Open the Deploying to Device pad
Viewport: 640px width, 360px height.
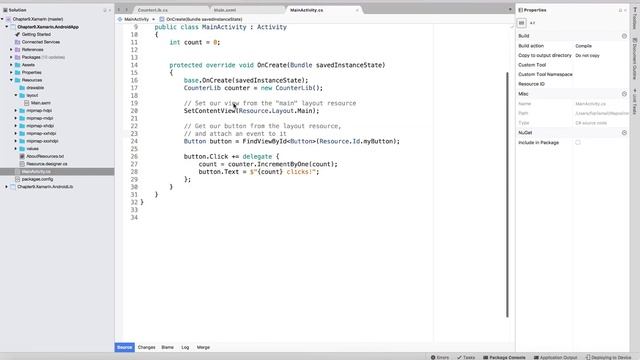(x=608, y=357)
